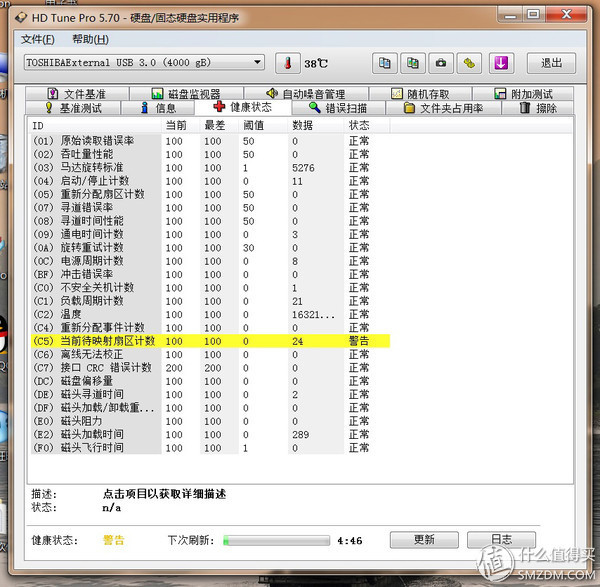Viewport: 600px width, 587px height.
Task: Select row (C4) 重新分配事件计数
Action: pyautogui.click(x=210, y=328)
